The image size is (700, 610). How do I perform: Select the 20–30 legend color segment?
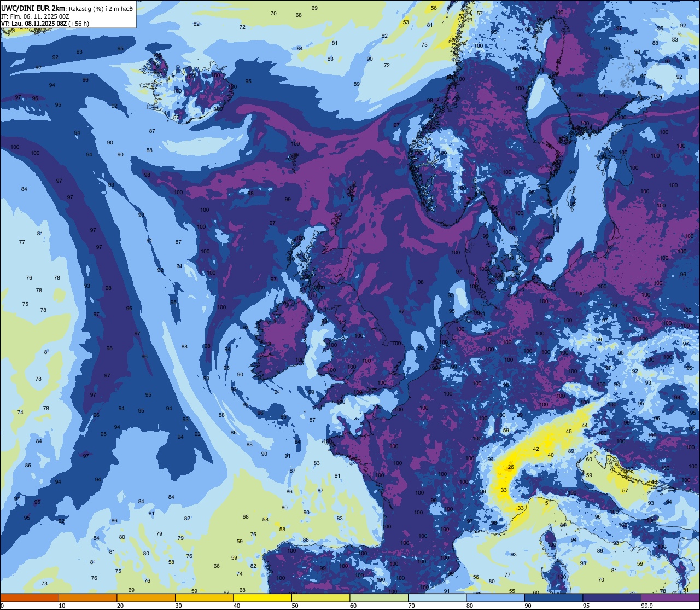coord(146,597)
